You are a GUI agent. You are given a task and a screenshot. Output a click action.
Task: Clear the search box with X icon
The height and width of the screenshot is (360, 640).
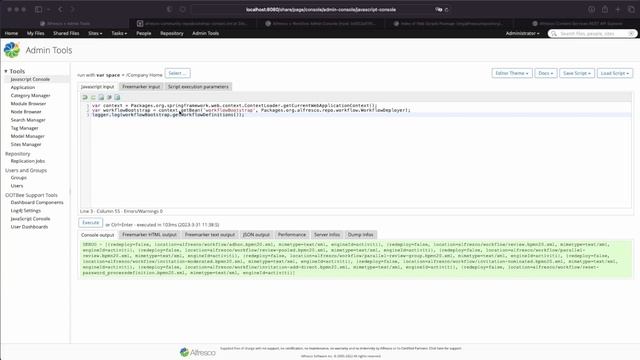point(631,33)
